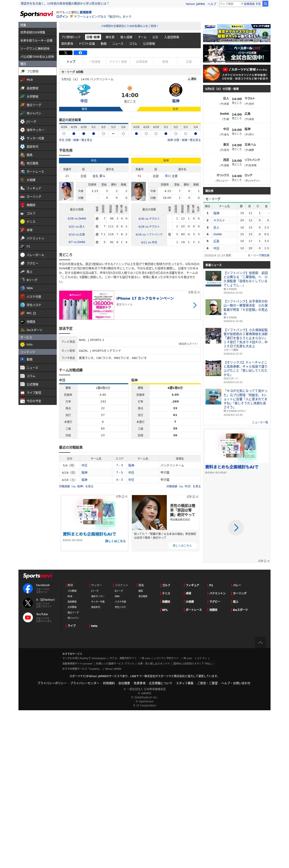The width and height of the screenshot is (289, 868).
Task: Open the セ・リーグ順位表 link
Action: pos(258,255)
